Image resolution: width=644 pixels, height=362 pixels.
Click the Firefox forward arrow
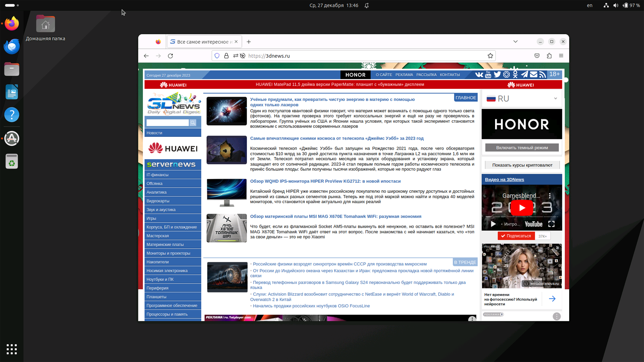coord(158,56)
